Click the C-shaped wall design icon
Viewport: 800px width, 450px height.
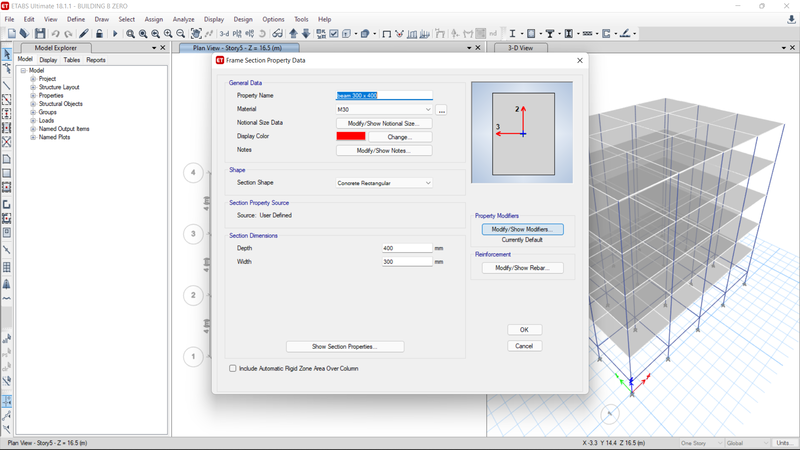tap(606, 34)
